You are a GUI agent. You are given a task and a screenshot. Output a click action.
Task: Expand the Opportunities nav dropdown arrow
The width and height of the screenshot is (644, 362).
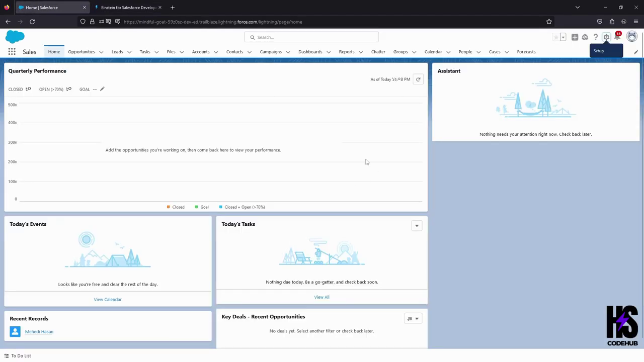[x=101, y=52]
